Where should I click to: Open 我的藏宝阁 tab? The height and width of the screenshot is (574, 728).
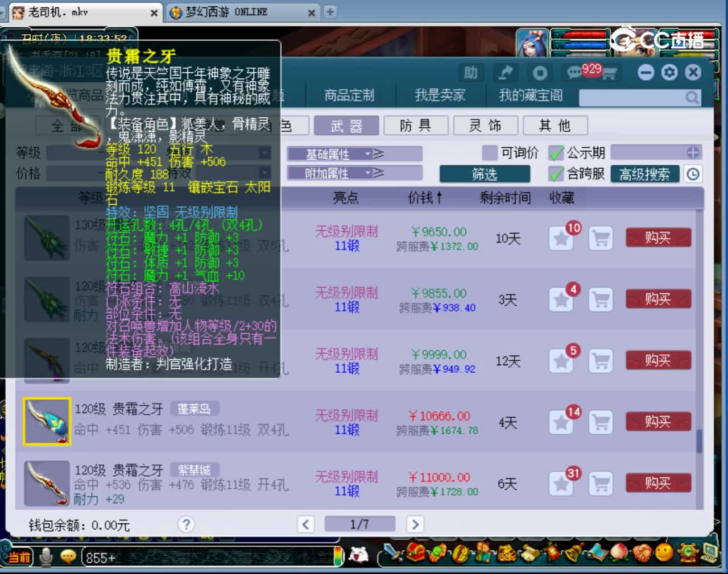pyautogui.click(x=531, y=95)
